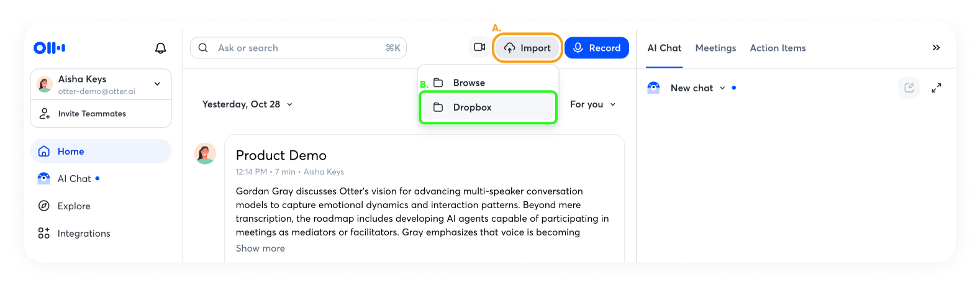Click the Invite Teammates person icon
The width and height of the screenshot is (980, 287).
[x=44, y=114]
